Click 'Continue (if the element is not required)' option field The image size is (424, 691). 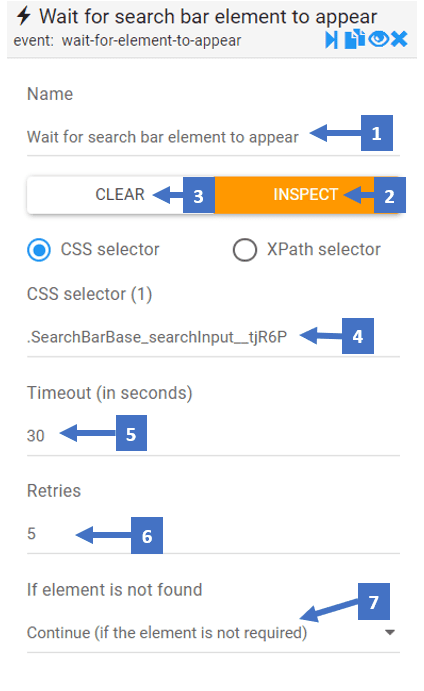point(213,633)
